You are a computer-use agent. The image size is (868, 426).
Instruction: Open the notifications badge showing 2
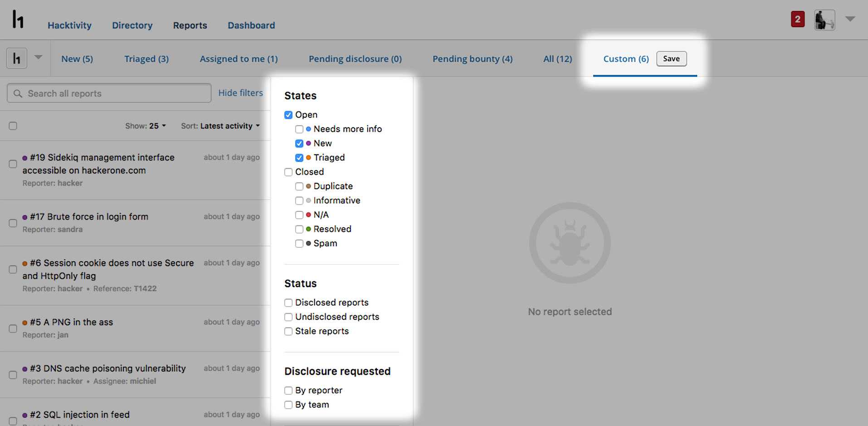tap(797, 20)
